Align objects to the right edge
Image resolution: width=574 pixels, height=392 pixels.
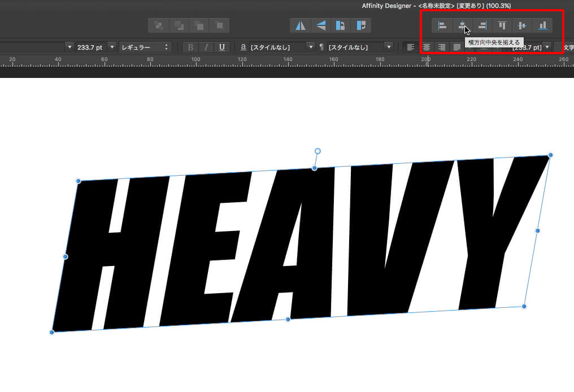tap(482, 25)
